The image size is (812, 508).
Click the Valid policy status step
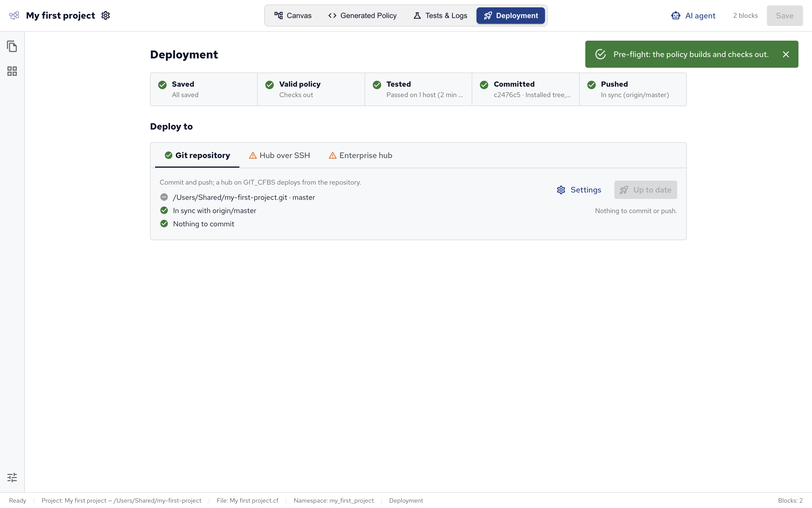(311, 89)
